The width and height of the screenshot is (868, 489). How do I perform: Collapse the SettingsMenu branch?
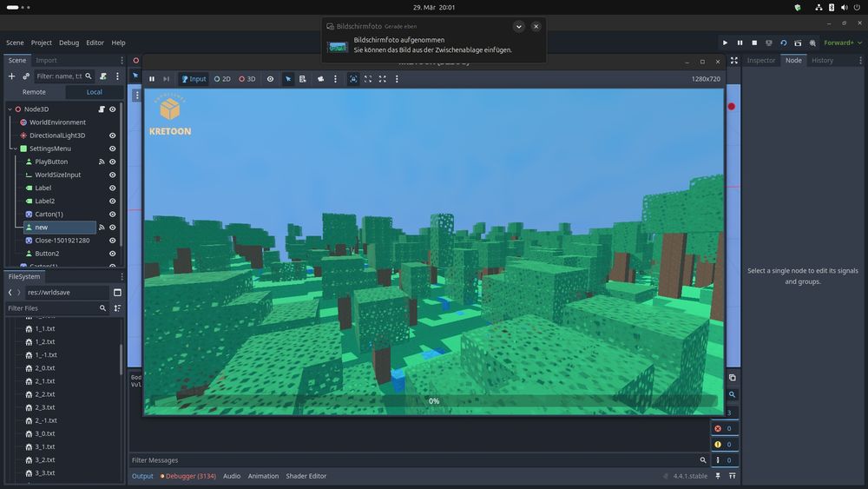[x=15, y=149]
